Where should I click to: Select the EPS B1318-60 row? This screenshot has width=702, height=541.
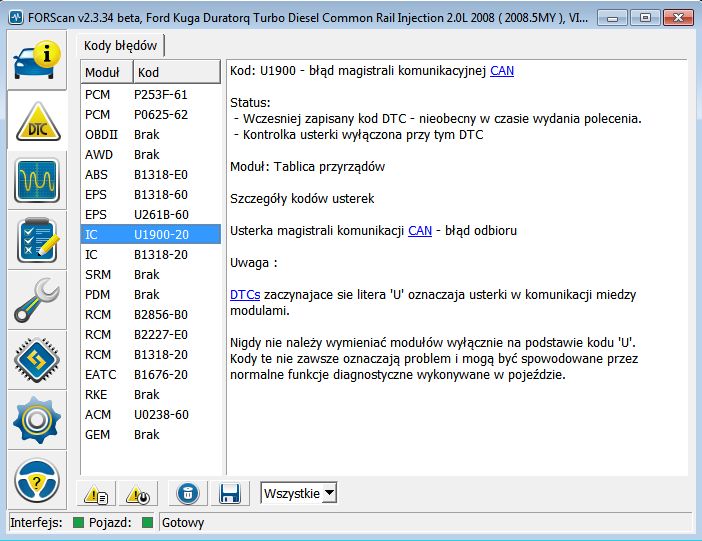click(151, 194)
